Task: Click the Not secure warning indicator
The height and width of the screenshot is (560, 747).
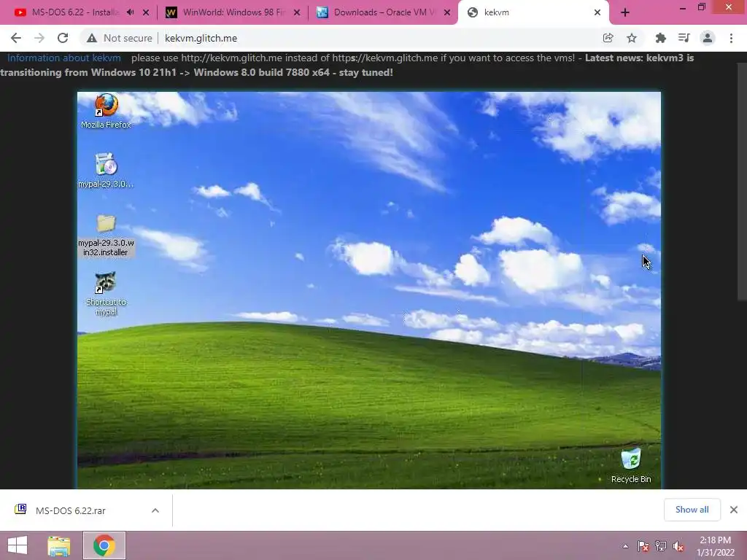Action: point(119,38)
